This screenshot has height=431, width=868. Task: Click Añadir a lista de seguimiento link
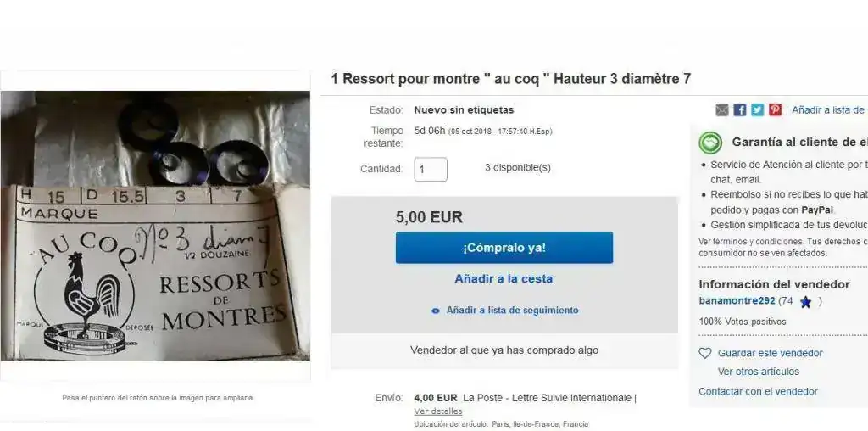tap(513, 311)
